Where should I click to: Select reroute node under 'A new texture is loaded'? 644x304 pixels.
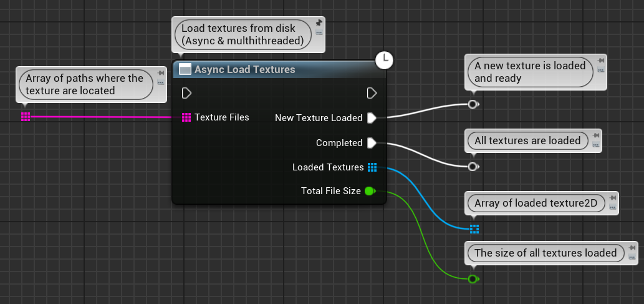[473, 104]
